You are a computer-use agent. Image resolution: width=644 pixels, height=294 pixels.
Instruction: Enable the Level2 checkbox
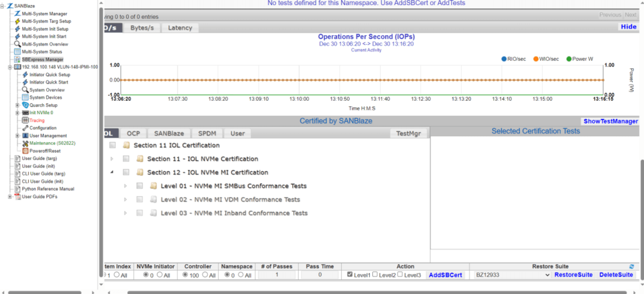click(375, 274)
